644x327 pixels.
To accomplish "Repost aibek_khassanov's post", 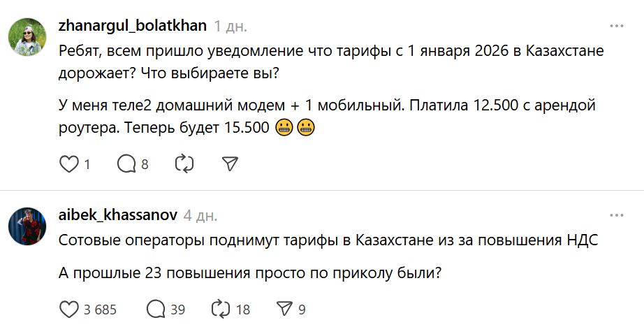I will tap(220, 310).
